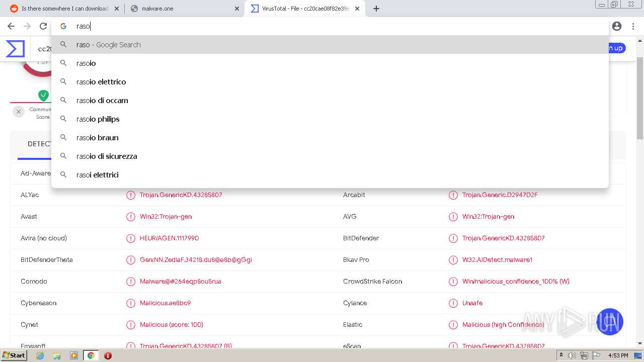Click the Avast warning icon for Win32:Trojan-gen
This screenshot has width=644, height=362.
click(x=131, y=217)
